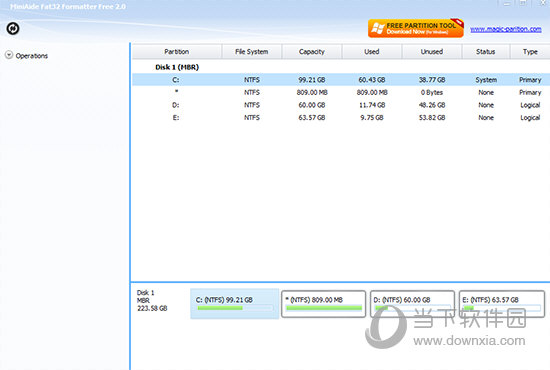This screenshot has height=370, width=550.
Task: Click the circular refresh icon
Action: click(x=13, y=28)
